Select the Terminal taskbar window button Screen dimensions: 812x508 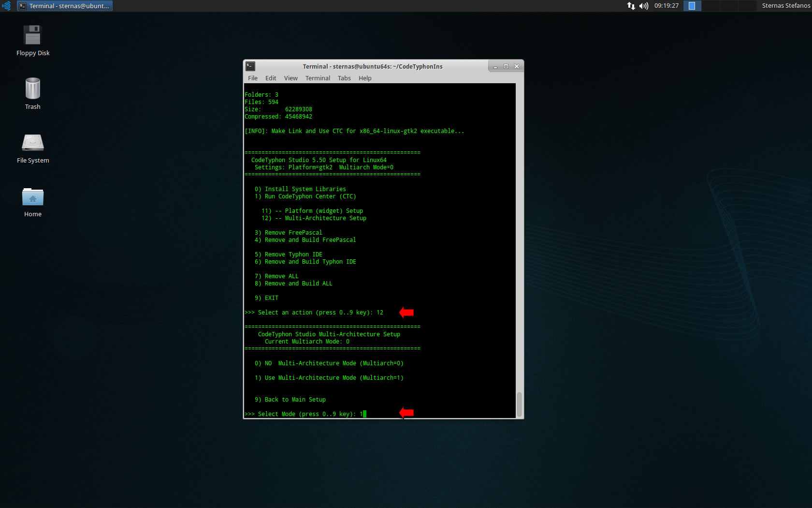[65, 6]
